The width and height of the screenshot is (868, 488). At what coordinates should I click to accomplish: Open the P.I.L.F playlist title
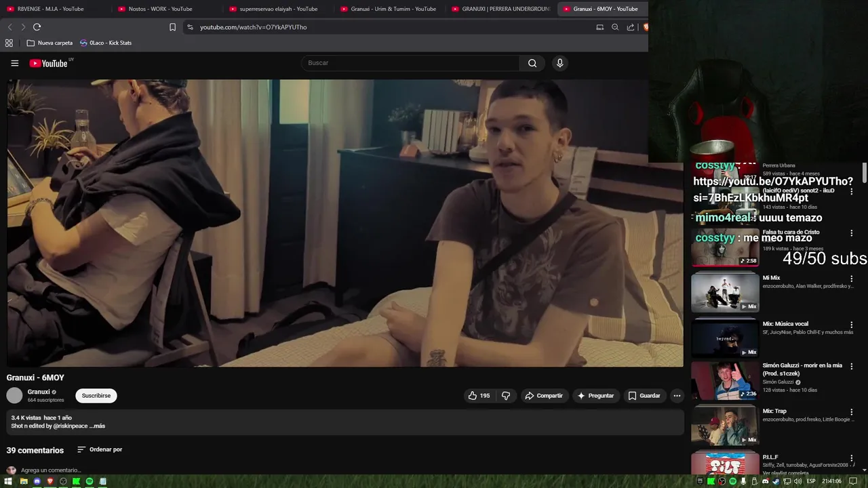(x=770, y=457)
